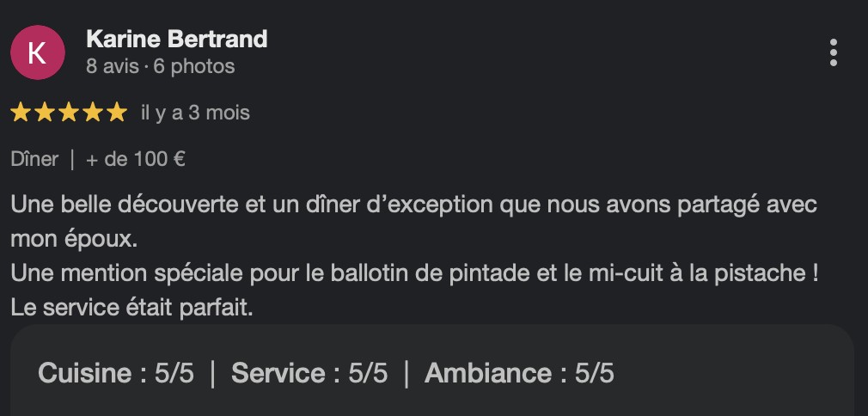The height and width of the screenshot is (416, 868).
Task: Select the "Dîner" meal type label
Action: point(34,159)
